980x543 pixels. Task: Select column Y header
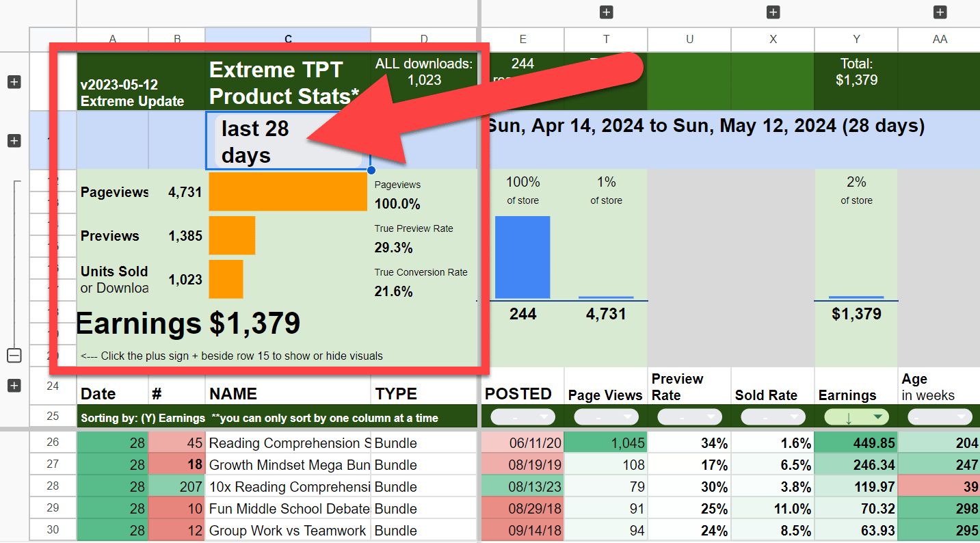856,40
